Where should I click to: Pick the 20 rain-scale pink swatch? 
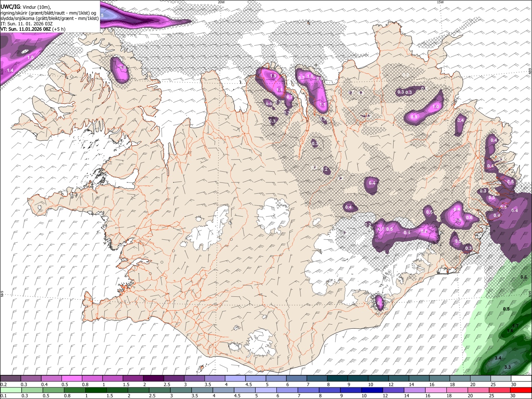click(x=478, y=390)
